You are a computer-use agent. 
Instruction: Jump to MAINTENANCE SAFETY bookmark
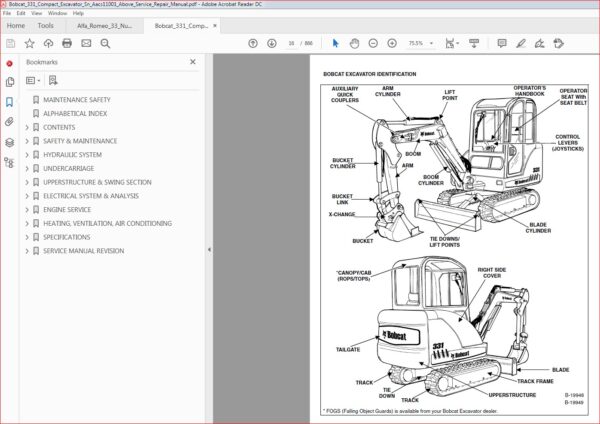(x=77, y=99)
